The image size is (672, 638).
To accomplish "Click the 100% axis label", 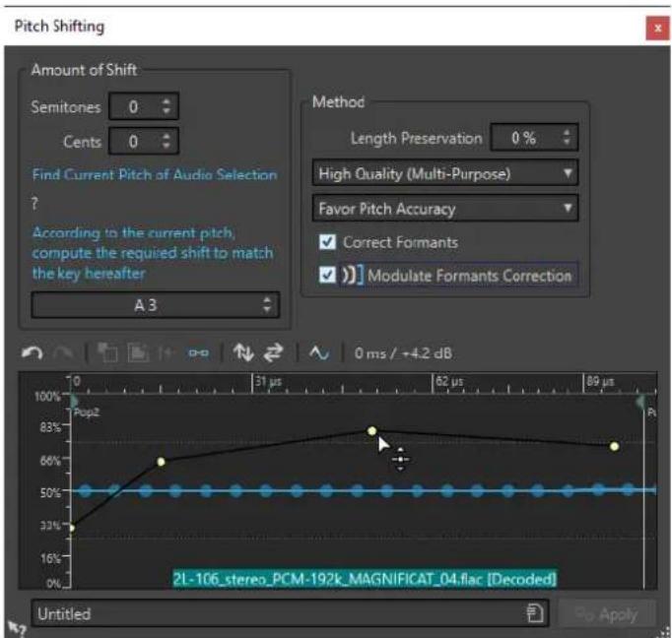I will click(47, 396).
